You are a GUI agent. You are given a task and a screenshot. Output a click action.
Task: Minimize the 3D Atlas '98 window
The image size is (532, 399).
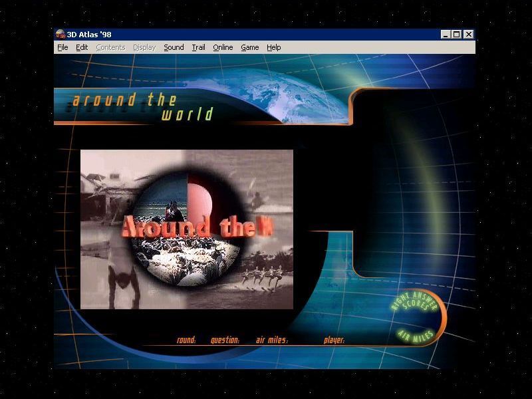(x=446, y=35)
